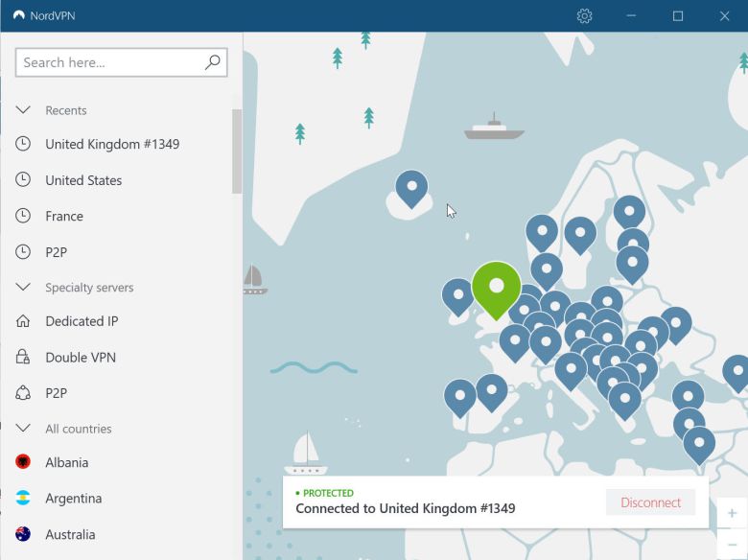Screen dimensions: 748x560
Task: Click the Argentina flag icon
Action: (x=23, y=499)
